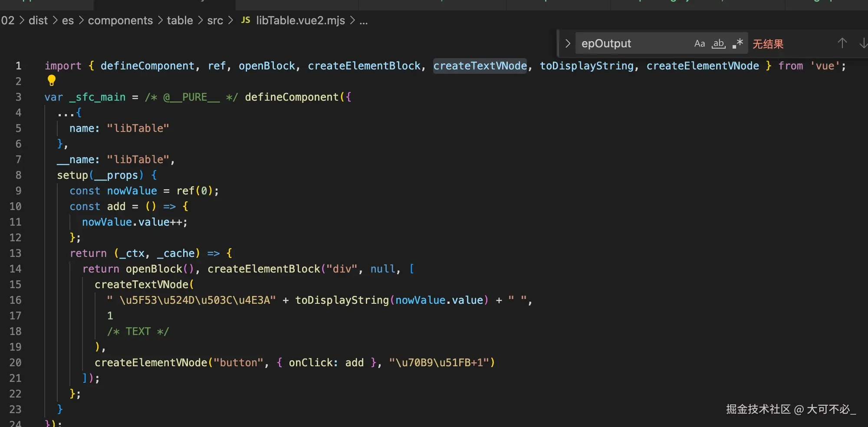Click the add constant on line 10

coord(116,206)
